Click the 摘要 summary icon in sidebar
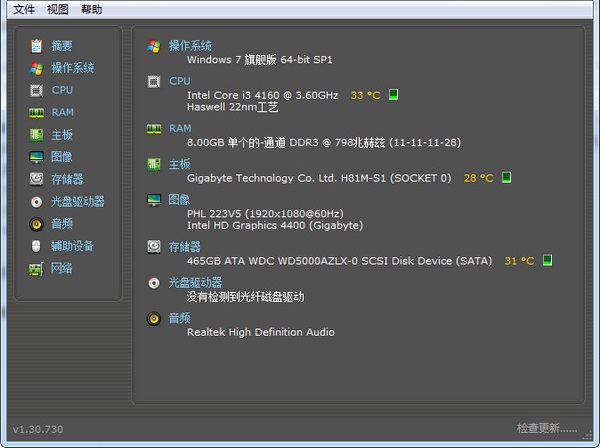Viewport: 600px width, 448px height. (x=36, y=46)
